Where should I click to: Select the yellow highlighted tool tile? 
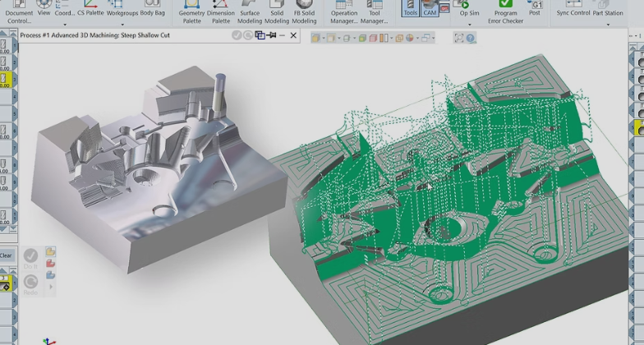(x=4, y=80)
